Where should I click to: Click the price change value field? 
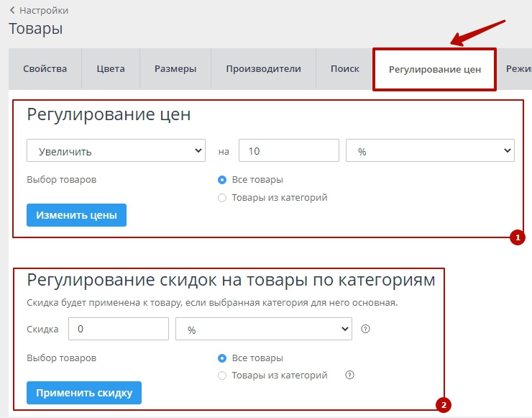288,151
